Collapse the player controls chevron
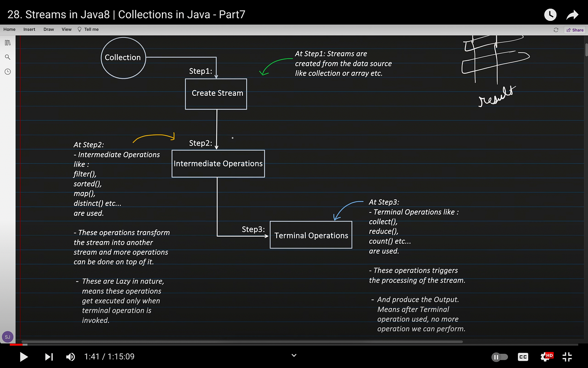The width and height of the screenshot is (588, 368). pos(294,355)
